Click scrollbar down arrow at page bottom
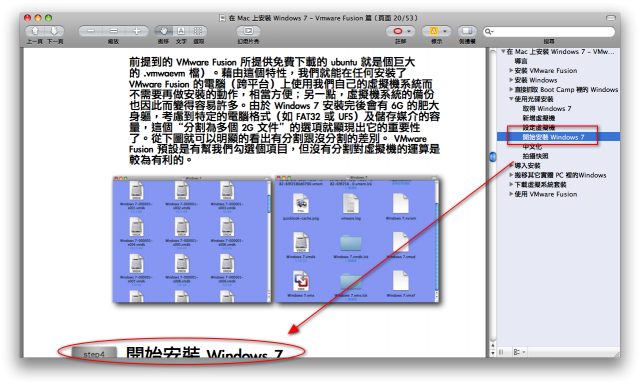The height and width of the screenshot is (385, 640). (493, 352)
